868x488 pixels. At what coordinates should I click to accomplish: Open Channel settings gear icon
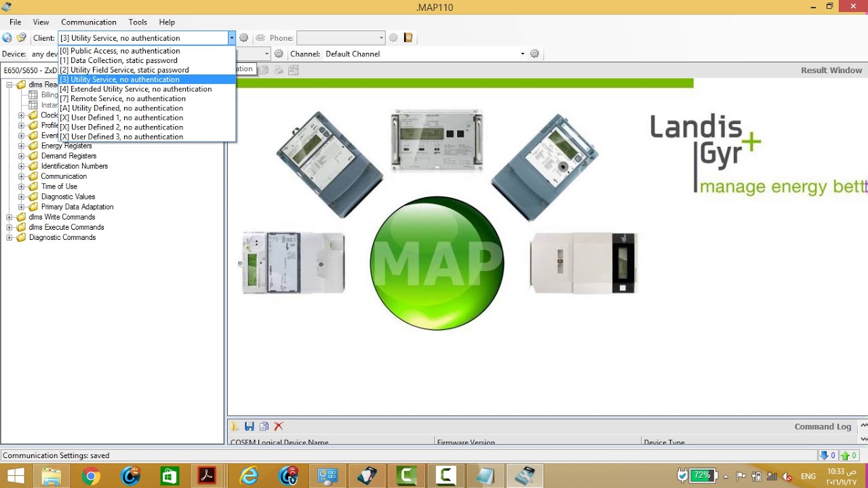[x=534, y=54]
